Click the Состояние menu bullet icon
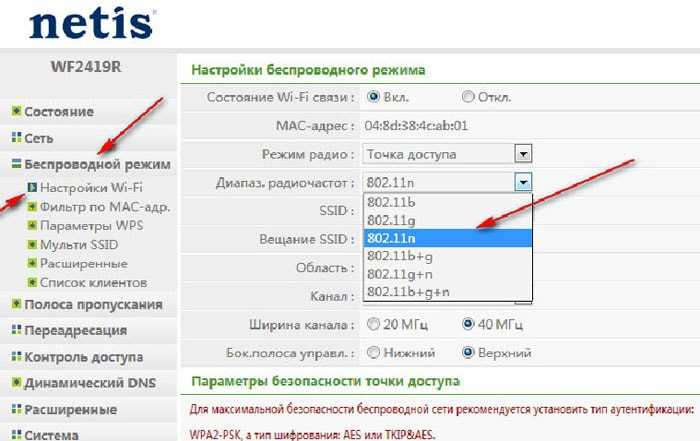700x441 pixels. (x=17, y=111)
